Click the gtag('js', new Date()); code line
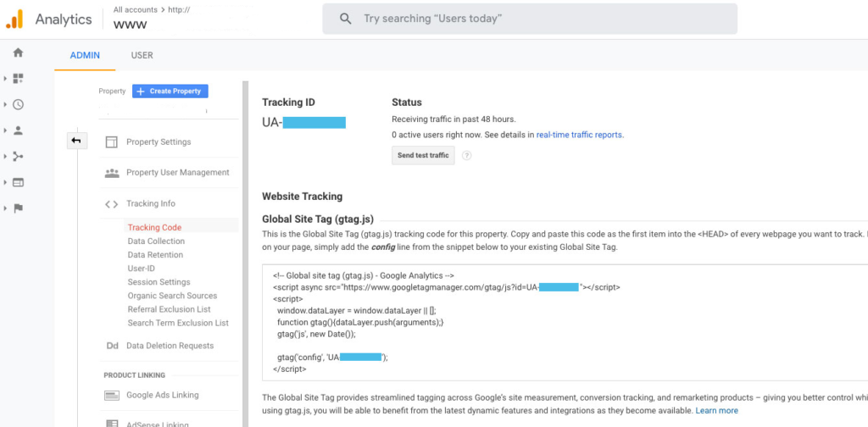This screenshot has height=427, width=868. tap(317, 335)
